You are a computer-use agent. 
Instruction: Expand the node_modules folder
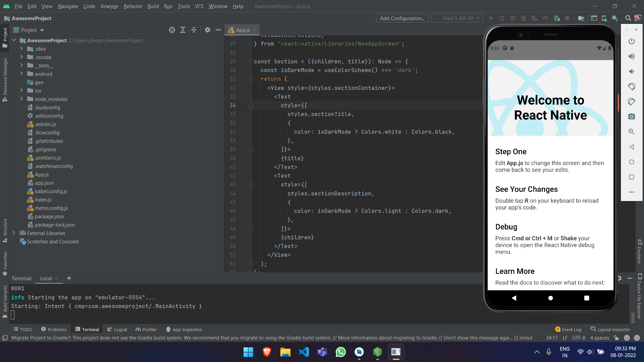(21, 99)
